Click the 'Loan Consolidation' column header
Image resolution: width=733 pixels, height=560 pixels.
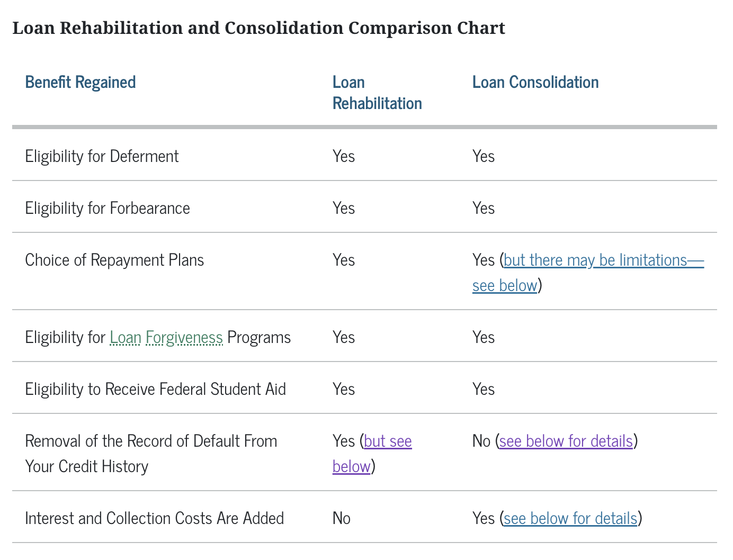click(535, 83)
